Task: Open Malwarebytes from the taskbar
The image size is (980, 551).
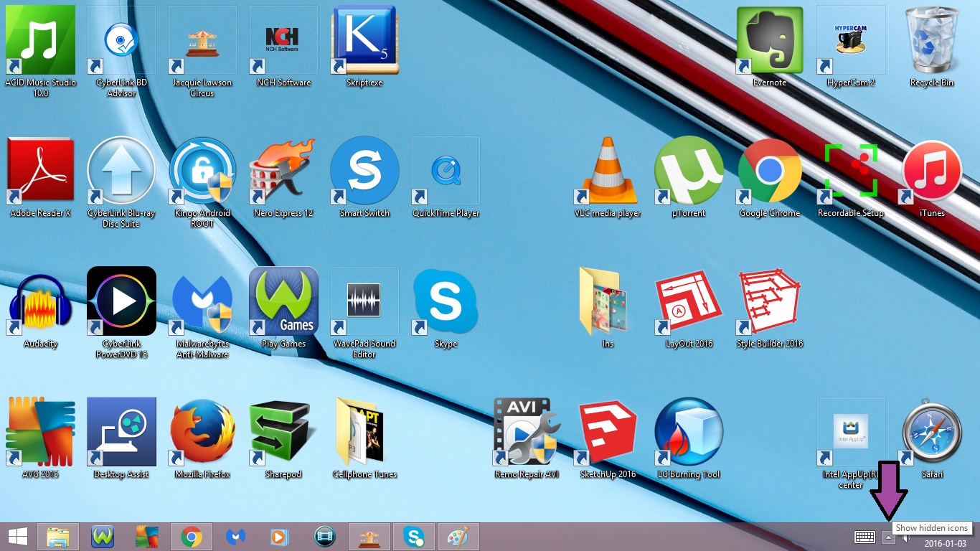Action: [235, 537]
